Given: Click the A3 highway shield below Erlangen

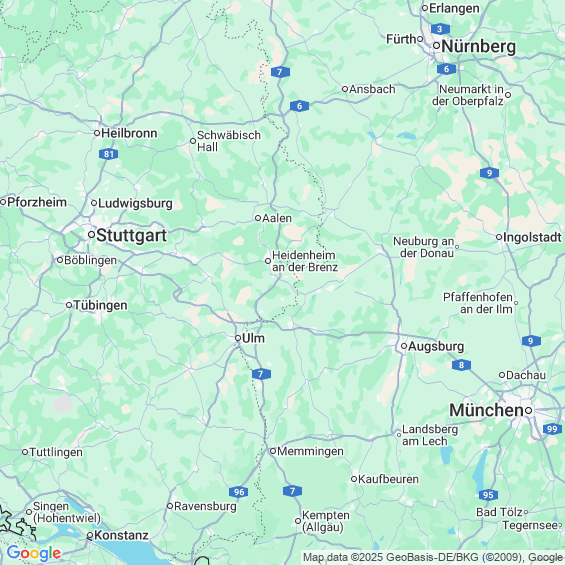Looking at the screenshot, I should coord(440,29).
